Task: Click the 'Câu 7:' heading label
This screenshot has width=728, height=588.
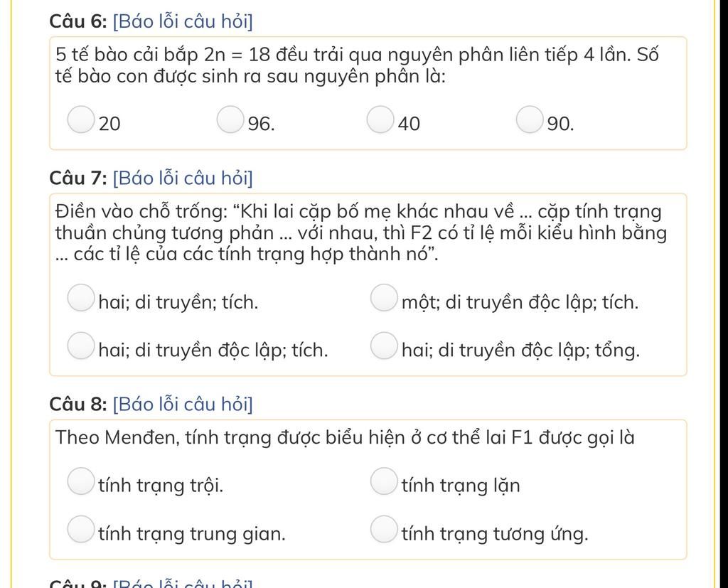Action: 78,178
